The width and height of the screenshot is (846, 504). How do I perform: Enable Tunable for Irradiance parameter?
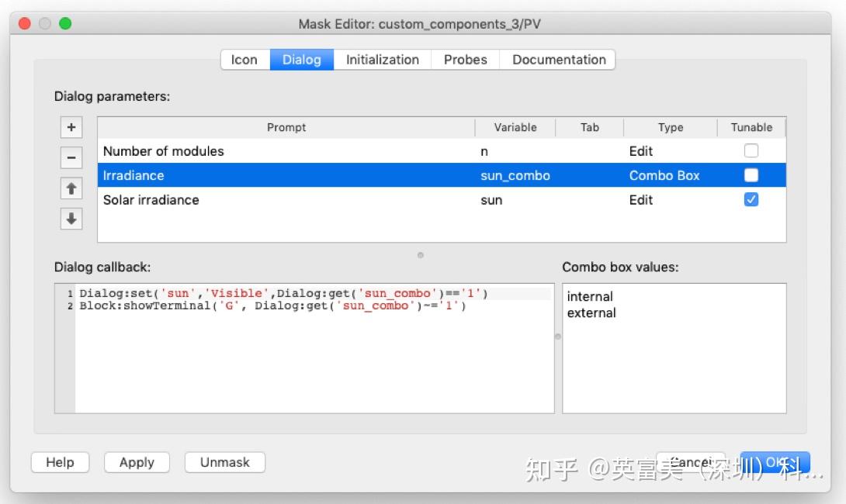[x=751, y=175]
